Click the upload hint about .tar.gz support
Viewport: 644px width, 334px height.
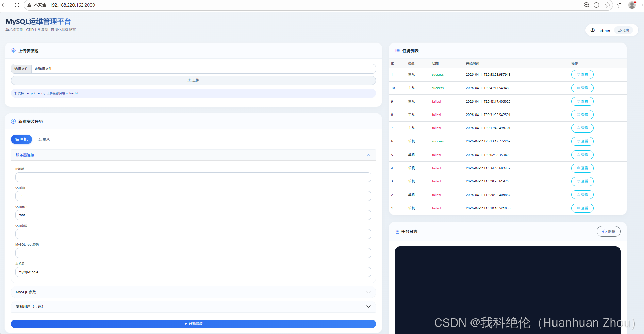193,93
